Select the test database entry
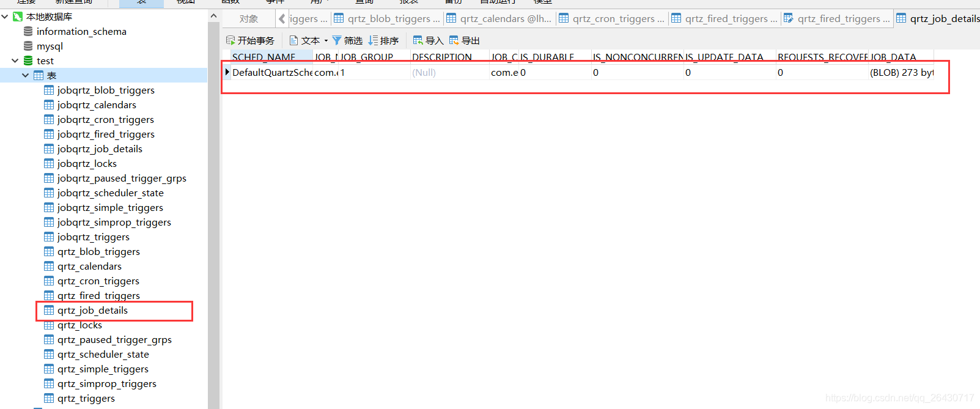 45,61
